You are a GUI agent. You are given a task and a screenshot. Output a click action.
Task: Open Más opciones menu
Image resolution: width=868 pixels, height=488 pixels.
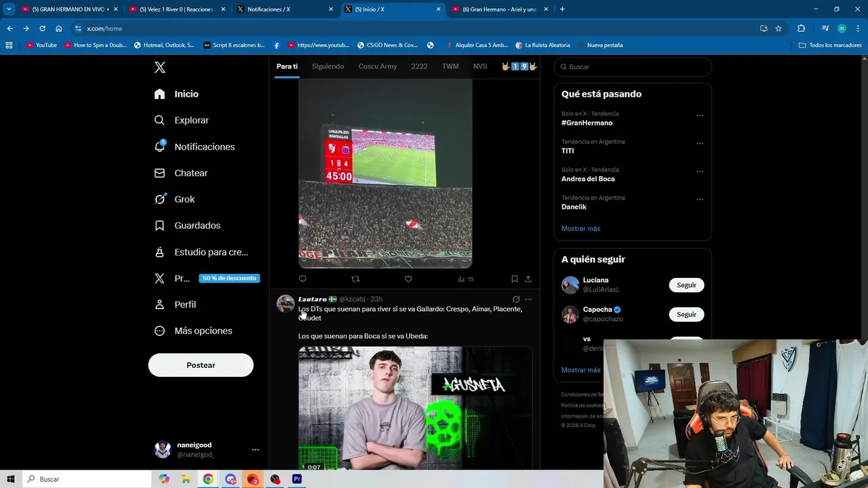point(193,331)
